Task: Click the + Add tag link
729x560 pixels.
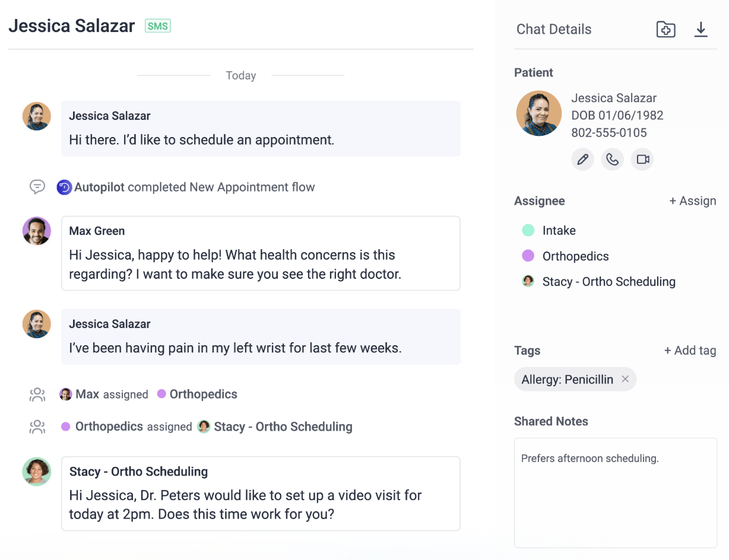Action: (x=690, y=351)
